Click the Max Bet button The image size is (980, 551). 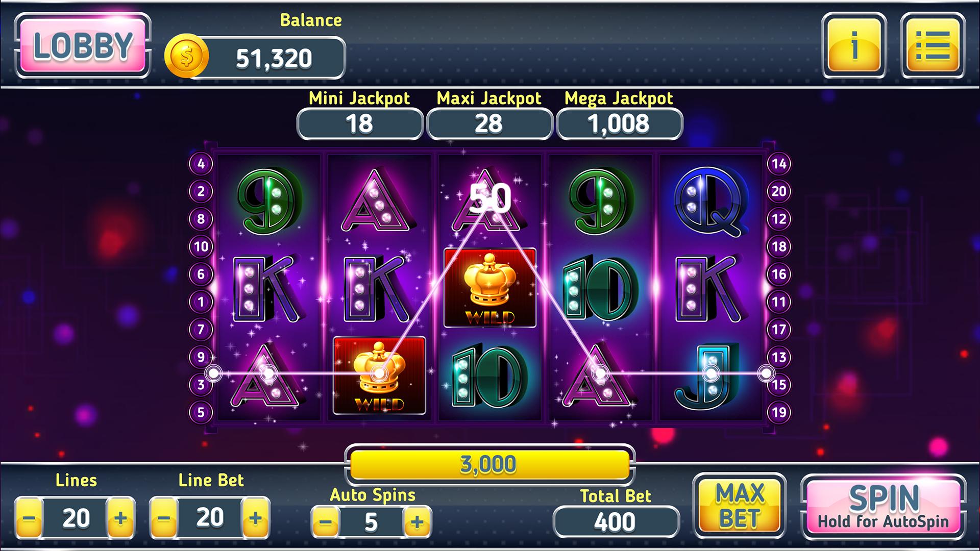click(x=740, y=506)
